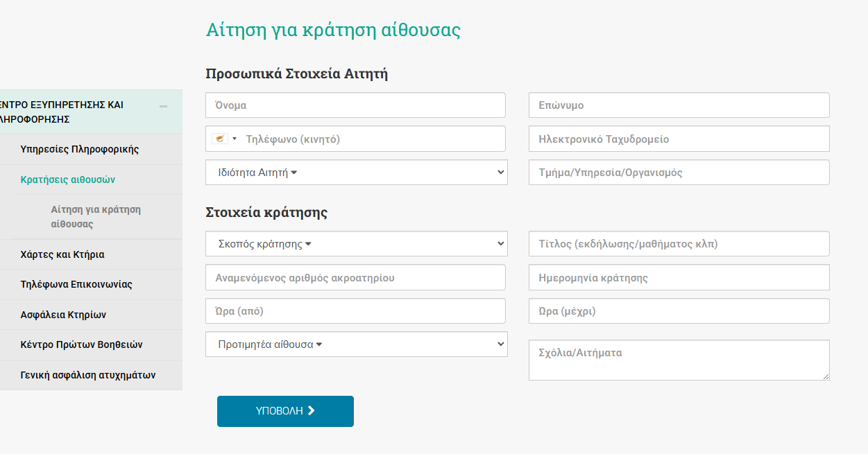868x454 pixels.
Task: Open Υπηρεσίες Πληροφορικής in sidebar
Action: 80,149
